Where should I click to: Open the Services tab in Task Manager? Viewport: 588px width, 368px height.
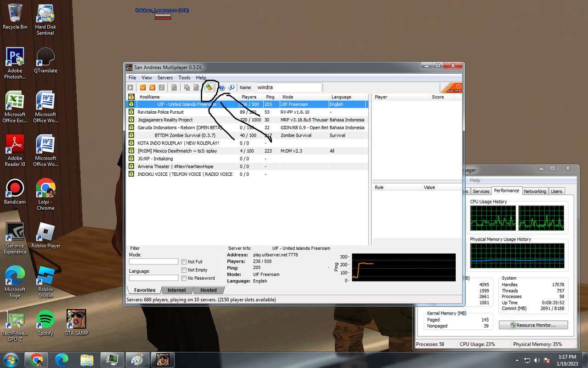(x=481, y=191)
